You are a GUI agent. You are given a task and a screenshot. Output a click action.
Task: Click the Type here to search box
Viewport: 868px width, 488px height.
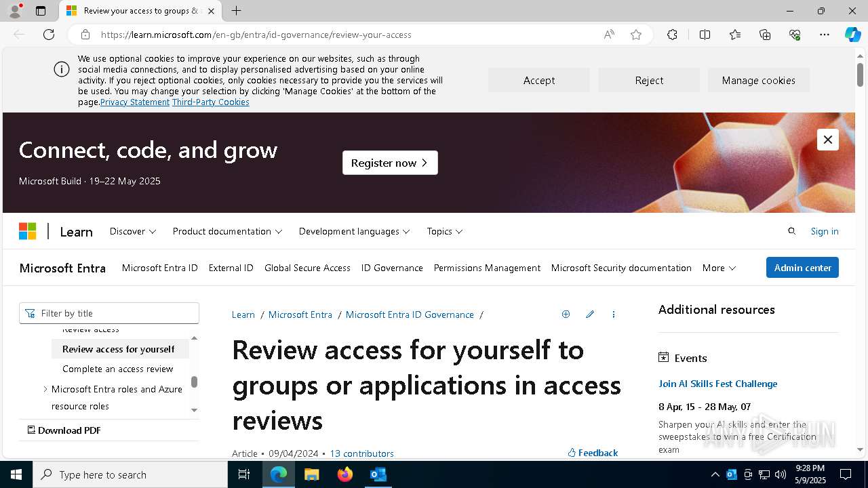click(130, 474)
